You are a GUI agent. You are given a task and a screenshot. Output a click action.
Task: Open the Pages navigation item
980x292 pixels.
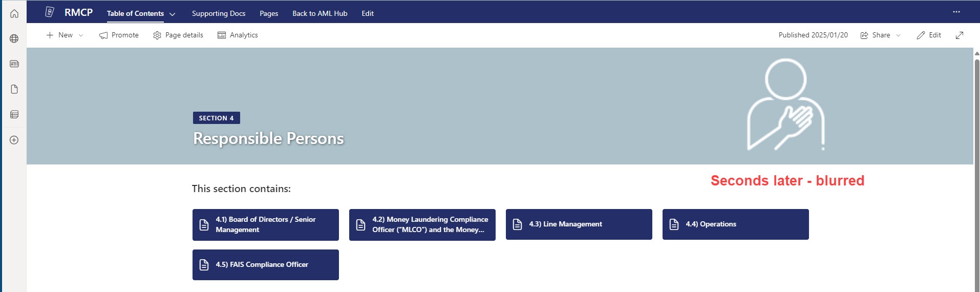[269, 13]
